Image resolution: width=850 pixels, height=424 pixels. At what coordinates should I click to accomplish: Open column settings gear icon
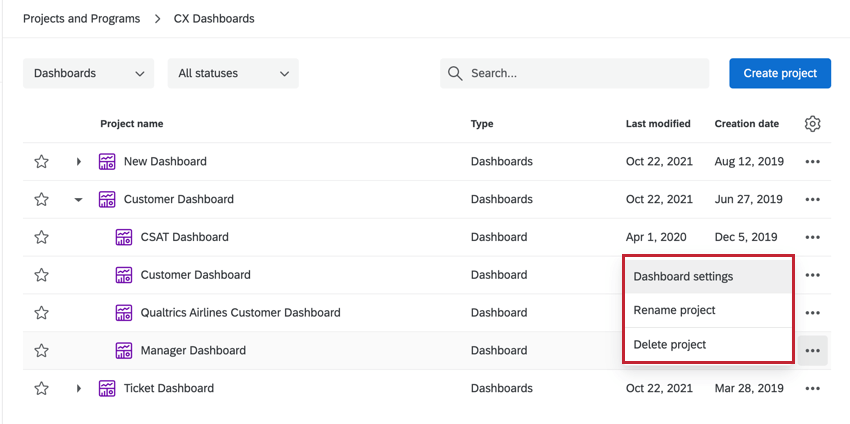pos(812,124)
